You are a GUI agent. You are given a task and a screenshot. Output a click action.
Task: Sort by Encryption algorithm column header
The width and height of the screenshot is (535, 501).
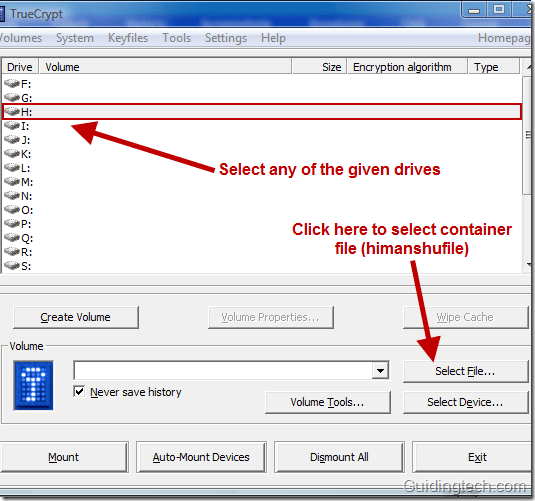[x=407, y=67]
